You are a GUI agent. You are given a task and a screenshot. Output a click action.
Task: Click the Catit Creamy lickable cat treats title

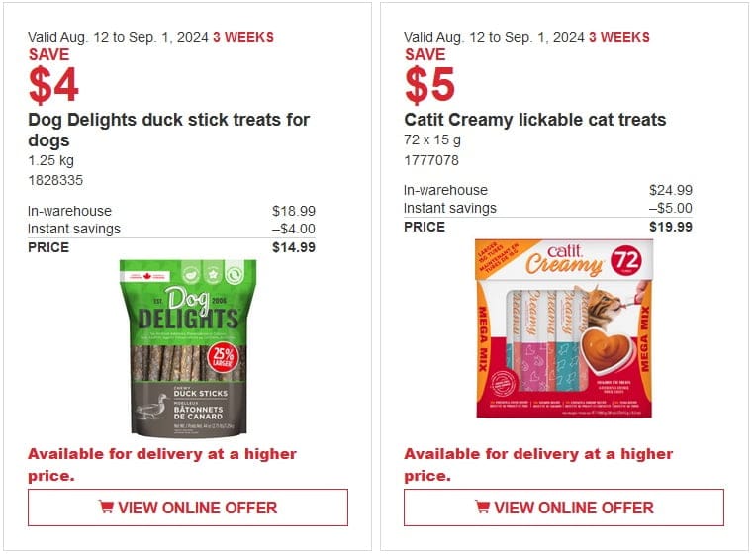pos(535,120)
